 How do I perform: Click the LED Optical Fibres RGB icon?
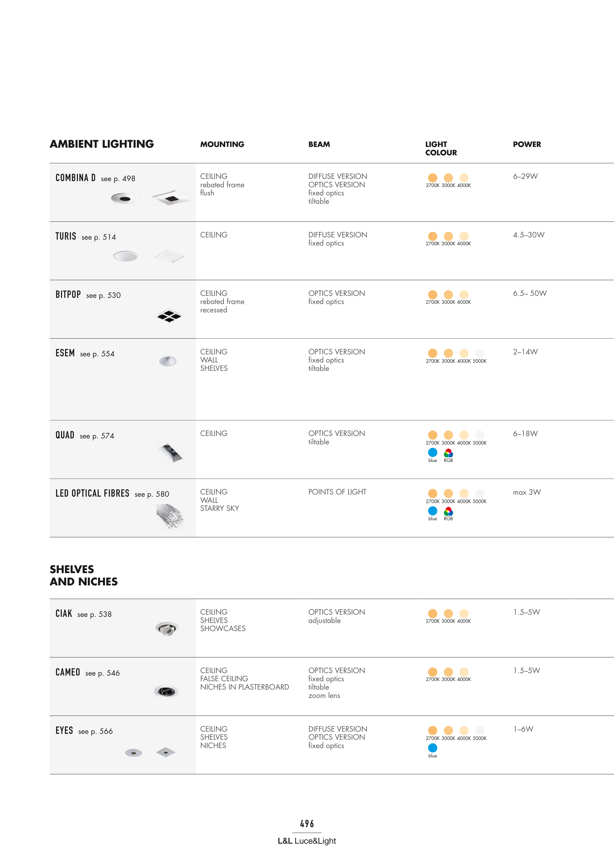click(x=448, y=511)
